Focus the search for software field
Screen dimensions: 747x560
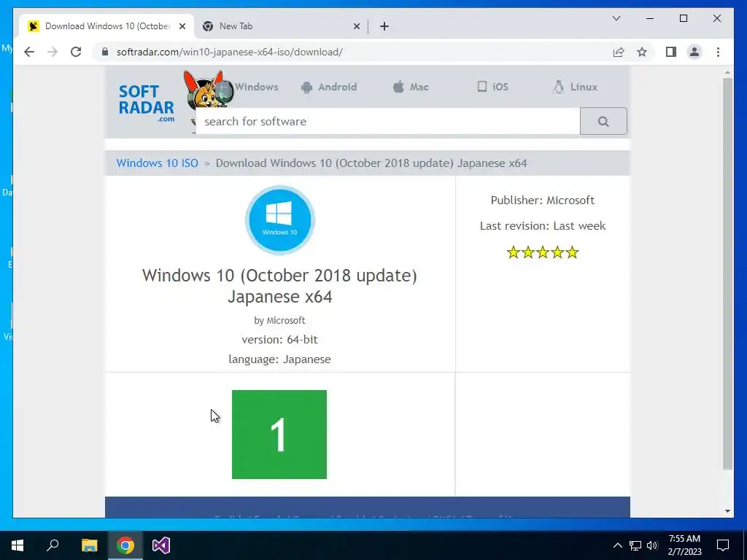pos(388,122)
